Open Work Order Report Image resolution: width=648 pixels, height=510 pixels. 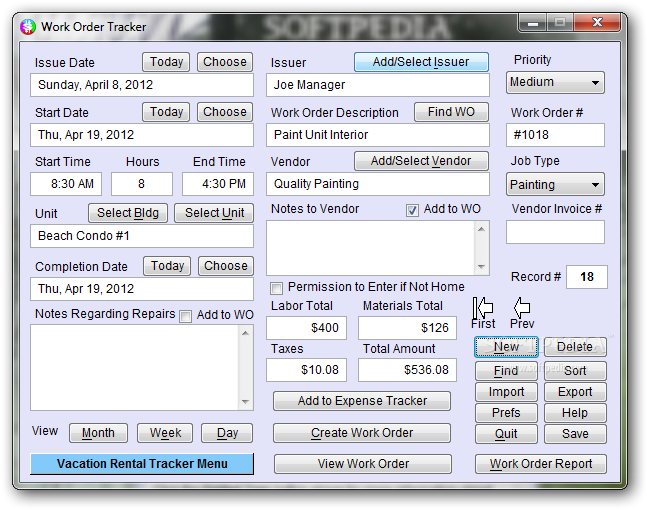541,464
